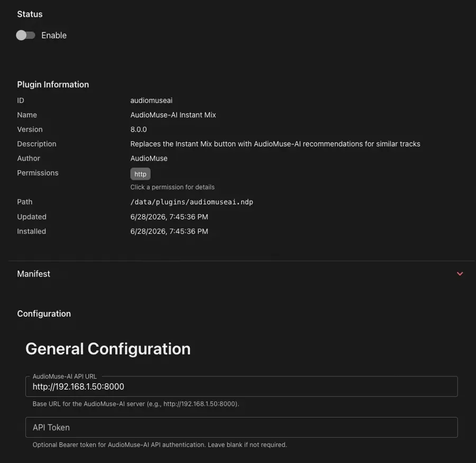Click the Enable label text
This screenshot has width=476, height=463.
tap(54, 35)
